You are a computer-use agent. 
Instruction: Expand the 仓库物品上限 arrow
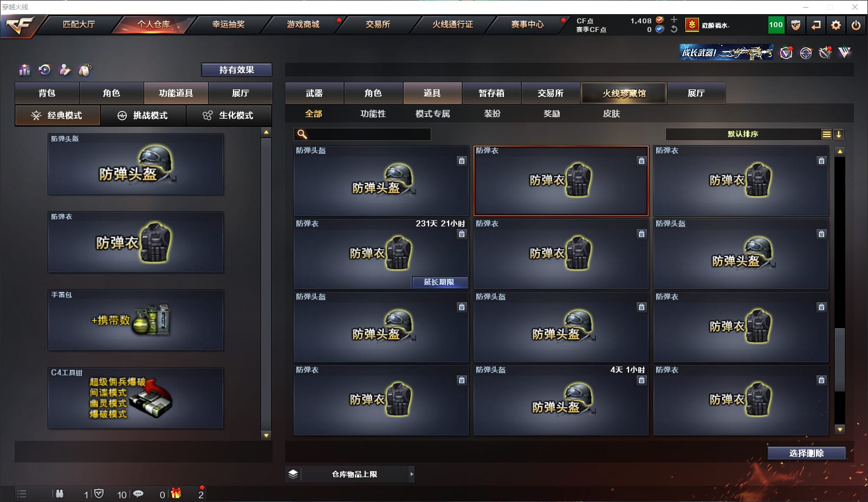point(411,474)
